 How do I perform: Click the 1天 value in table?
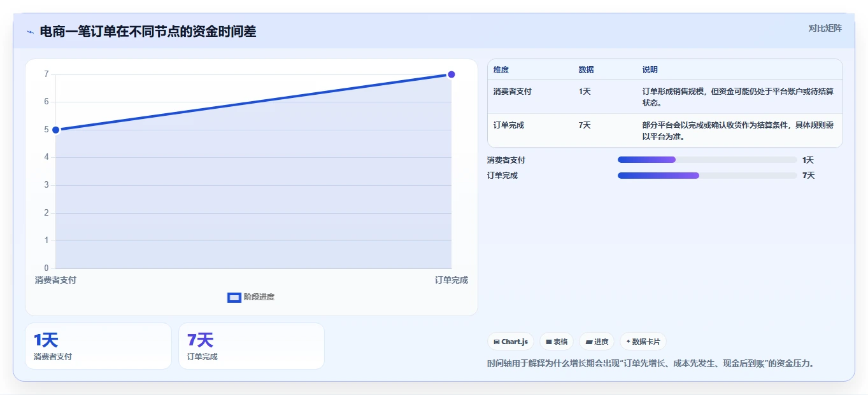pyautogui.click(x=585, y=92)
